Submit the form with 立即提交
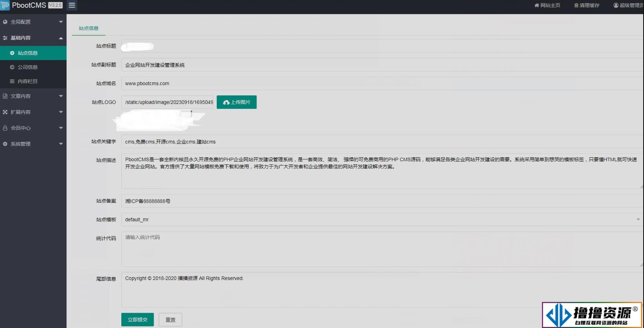The image size is (644, 328). (137, 320)
